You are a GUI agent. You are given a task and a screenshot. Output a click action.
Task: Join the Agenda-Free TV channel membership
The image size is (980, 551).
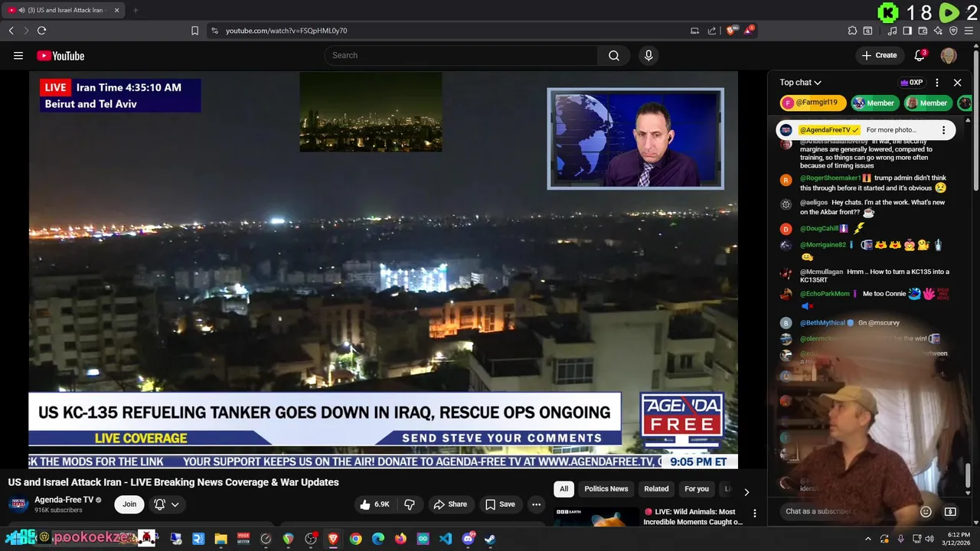129,504
